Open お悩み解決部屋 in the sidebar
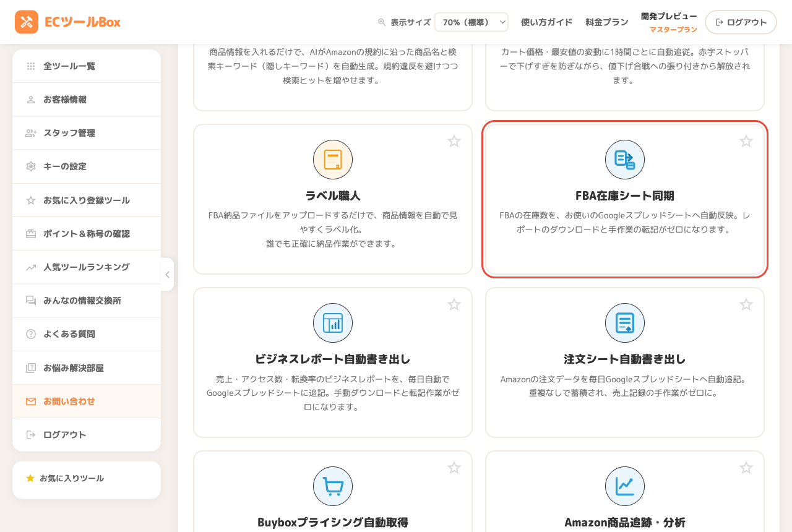The height and width of the screenshot is (532, 792). tap(87, 368)
